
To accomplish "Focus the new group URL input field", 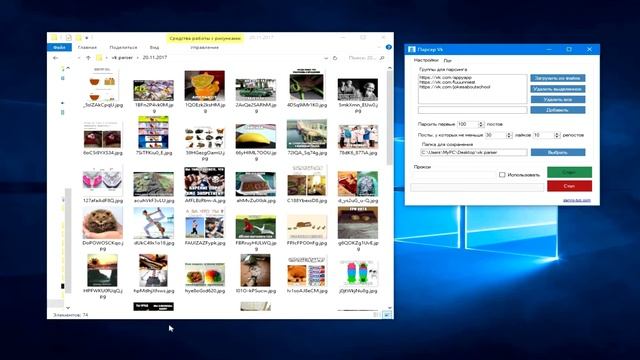I will [473, 110].
